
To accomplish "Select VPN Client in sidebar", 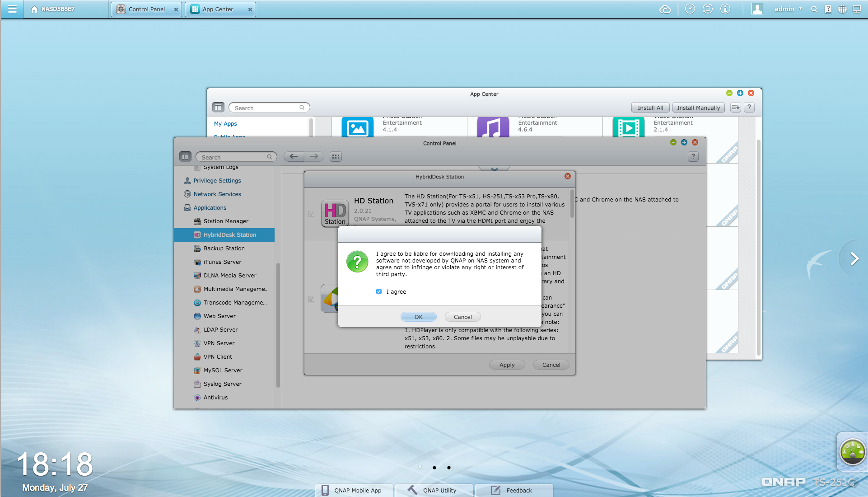I will pos(224,356).
